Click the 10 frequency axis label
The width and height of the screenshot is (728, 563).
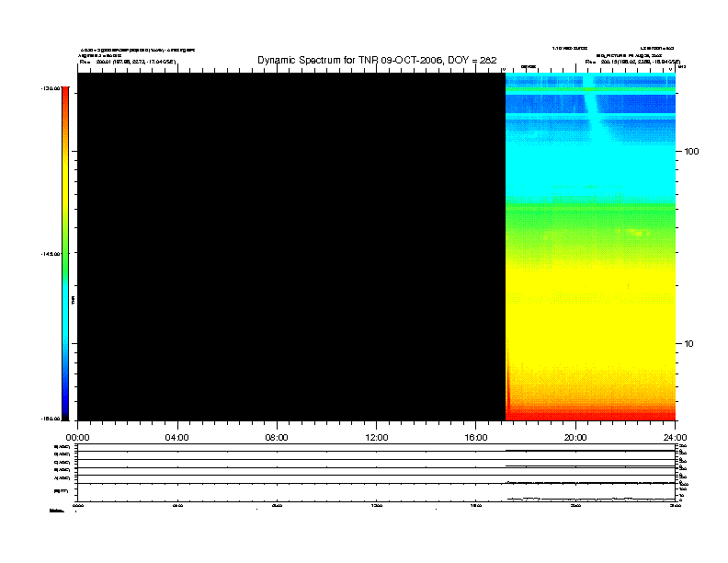pos(688,344)
